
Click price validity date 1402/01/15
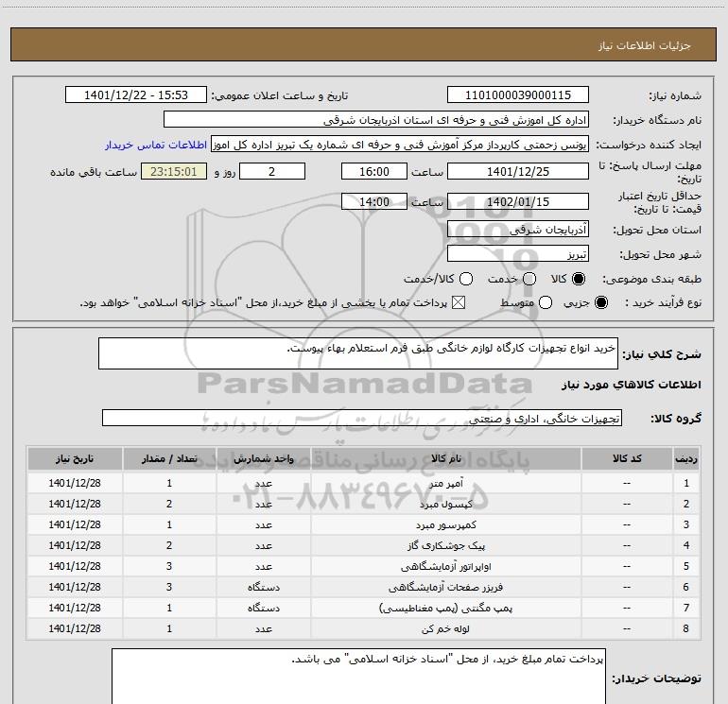click(518, 202)
